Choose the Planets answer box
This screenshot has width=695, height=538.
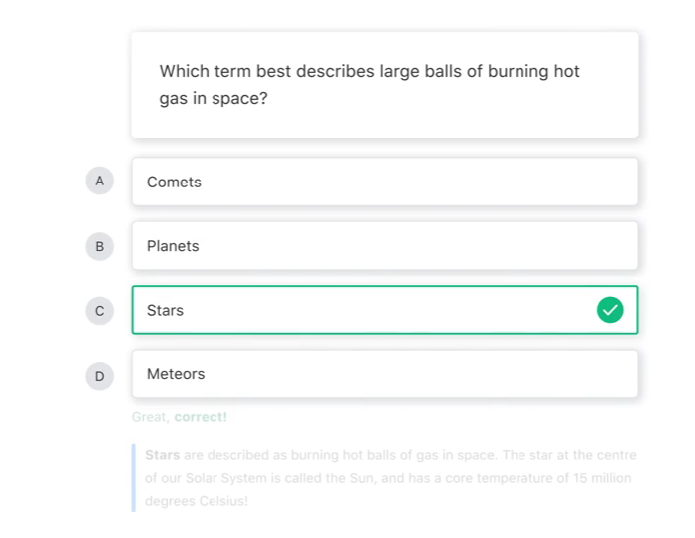[384, 246]
